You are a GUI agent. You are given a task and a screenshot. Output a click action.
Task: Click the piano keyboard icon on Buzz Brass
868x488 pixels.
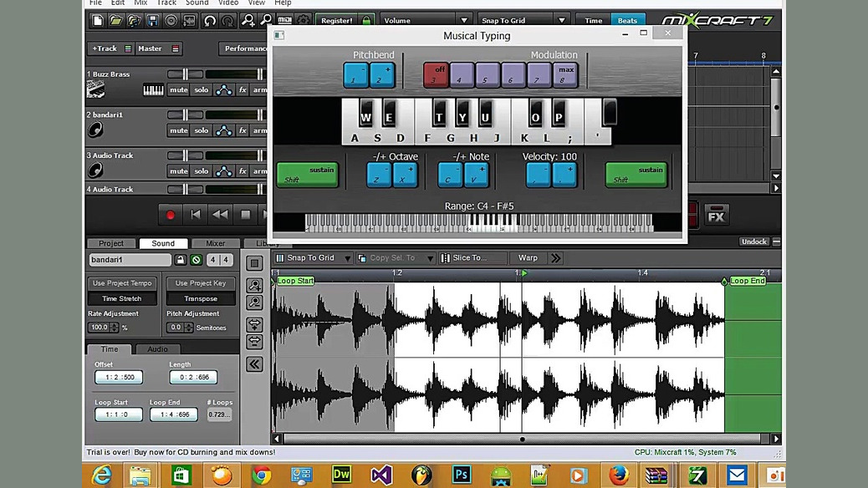(x=153, y=90)
